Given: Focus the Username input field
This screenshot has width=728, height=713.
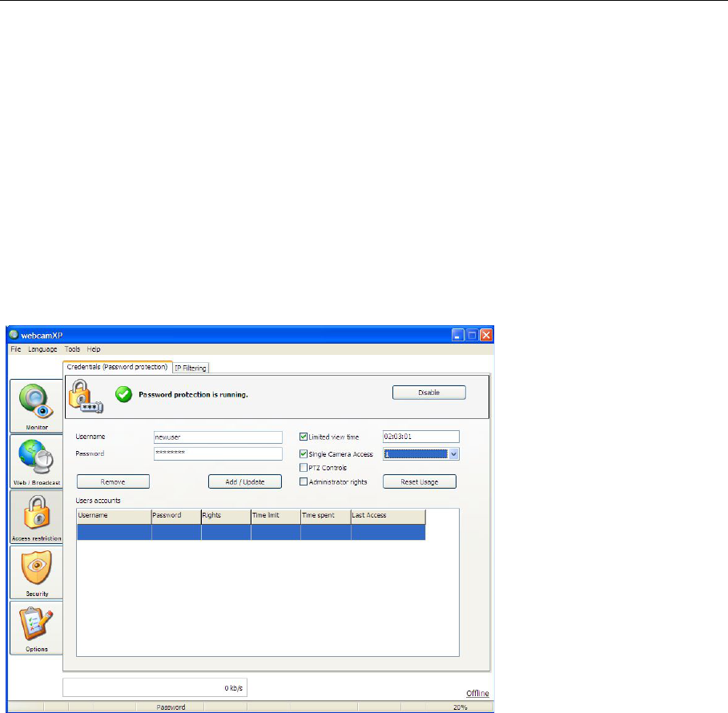Looking at the screenshot, I should (218, 437).
